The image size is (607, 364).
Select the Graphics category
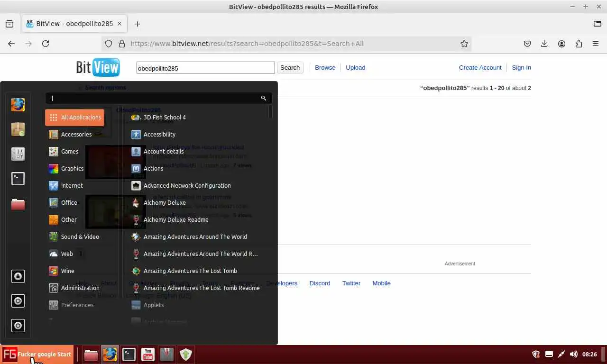[75, 168]
